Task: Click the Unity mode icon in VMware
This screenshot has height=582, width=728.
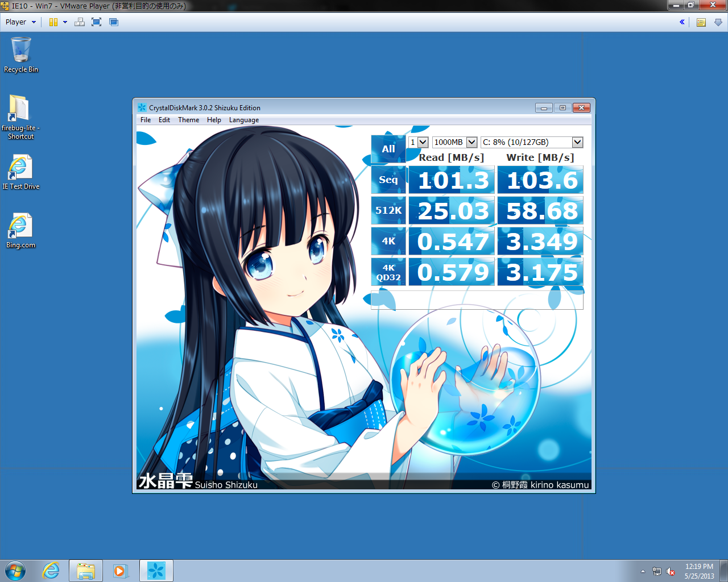Action: click(114, 22)
